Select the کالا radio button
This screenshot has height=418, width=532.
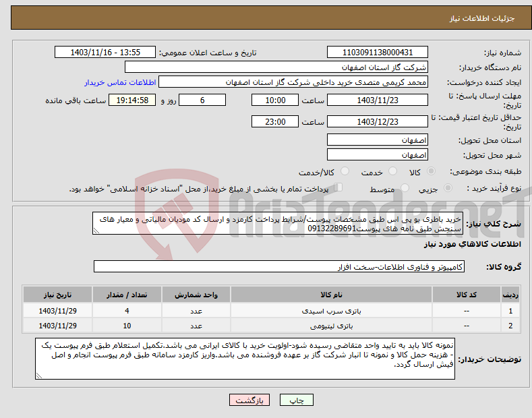point(431,171)
